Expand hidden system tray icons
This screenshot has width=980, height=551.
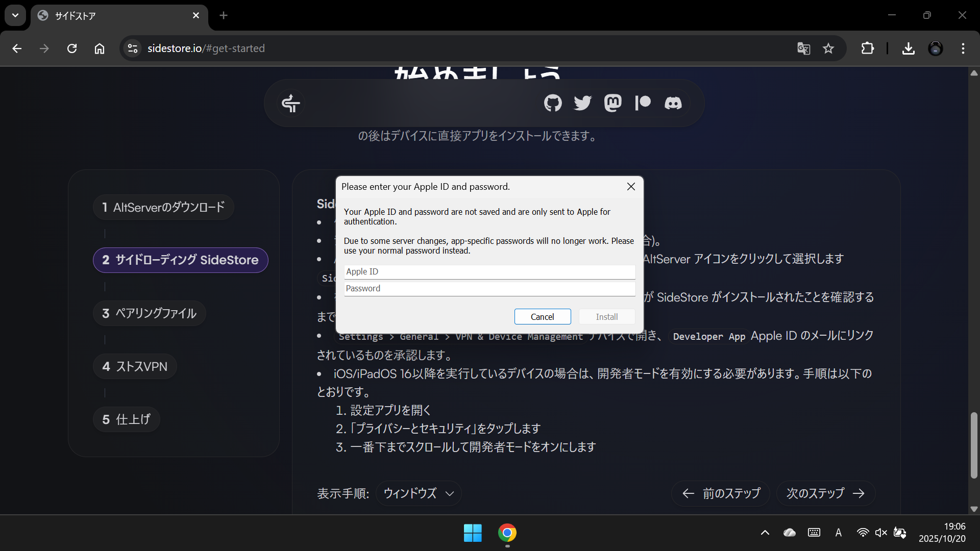click(765, 533)
